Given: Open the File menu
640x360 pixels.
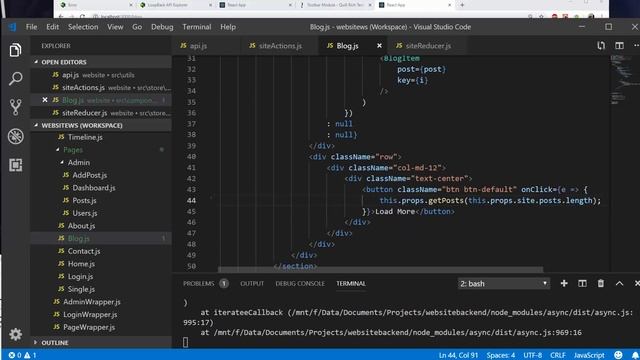Looking at the screenshot, I should point(31,27).
